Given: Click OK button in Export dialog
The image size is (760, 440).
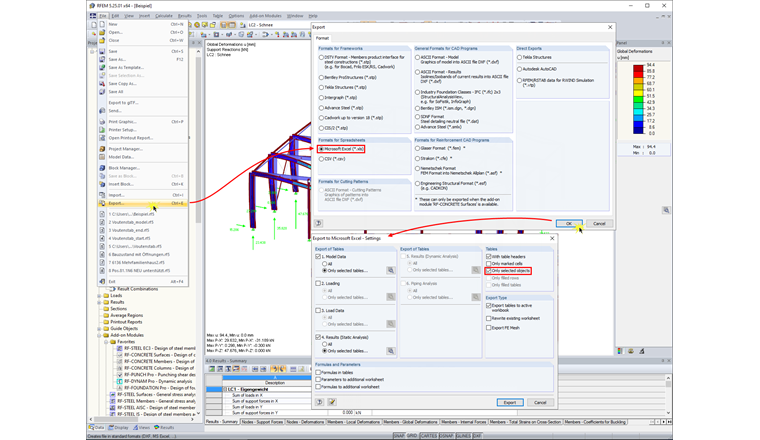Looking at the screenshot, I should tap(569, 223).
